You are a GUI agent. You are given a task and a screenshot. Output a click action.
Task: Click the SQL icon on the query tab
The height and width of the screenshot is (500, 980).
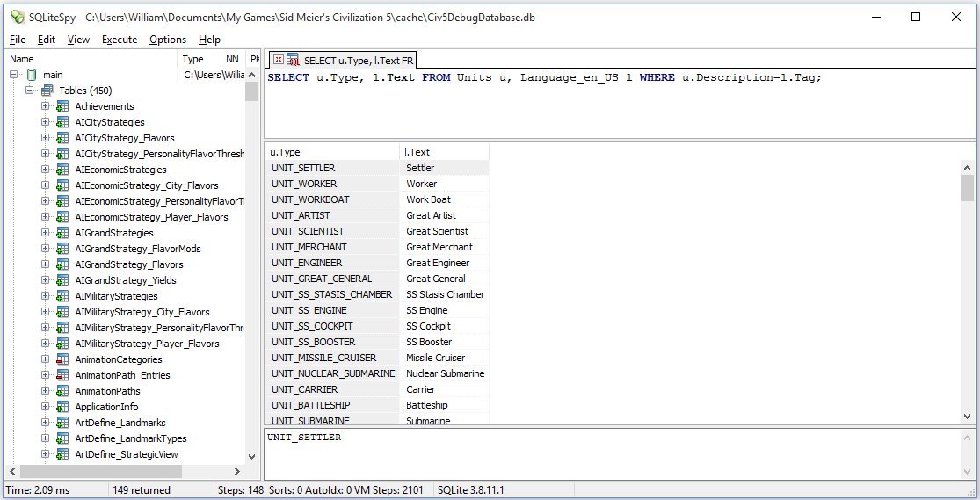(x=294, y=60)
